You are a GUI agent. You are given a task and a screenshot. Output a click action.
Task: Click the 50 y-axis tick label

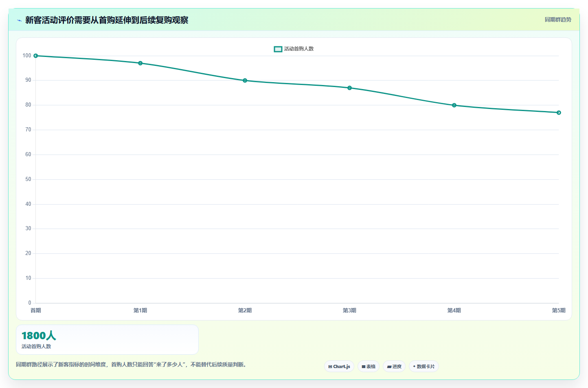28,179
